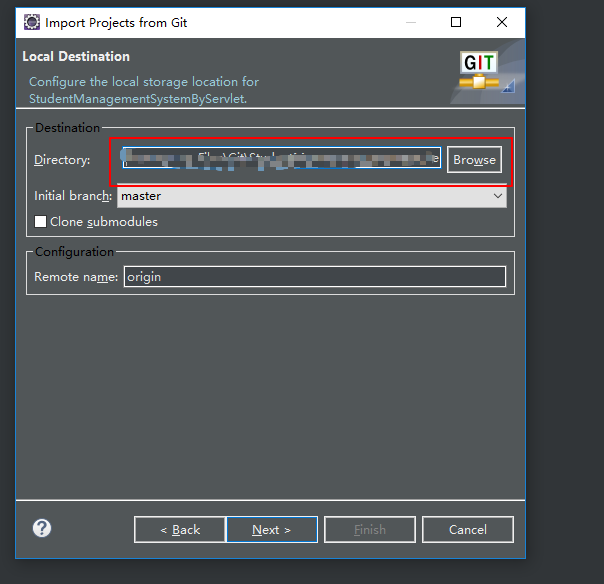
Task: Close the Import Projects from Git dialog
Action: click(502, 22)
